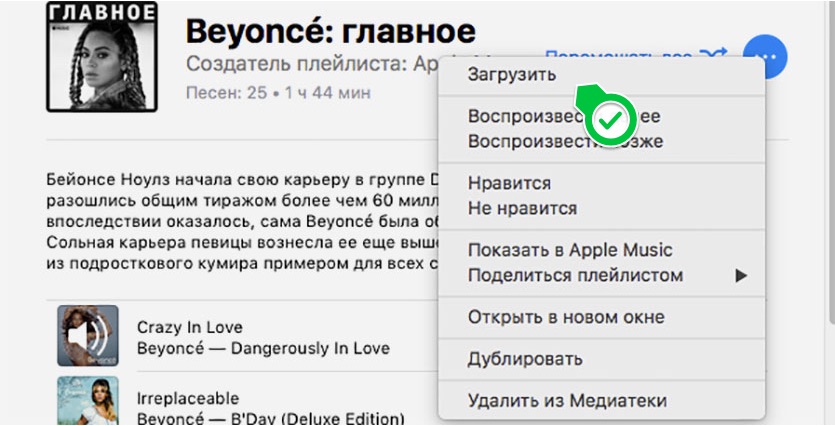The height and width of the screenshot is (426, 835).
Task: Click the Перемешать все link
Action: click(620, 54)
